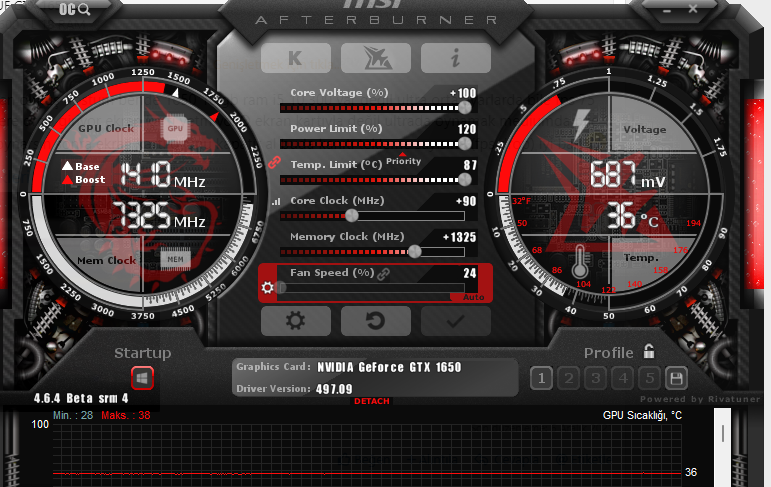Click the +90 Core Clock value field

(466, 201)
